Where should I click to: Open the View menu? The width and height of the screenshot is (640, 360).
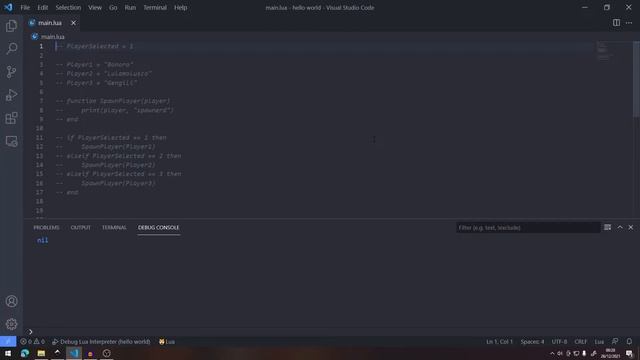point(95,7)
